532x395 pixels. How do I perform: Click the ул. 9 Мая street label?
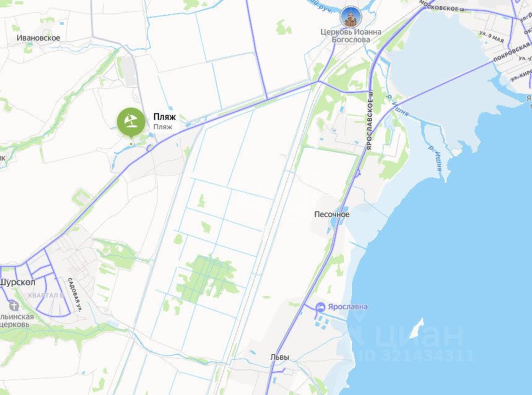492,36
